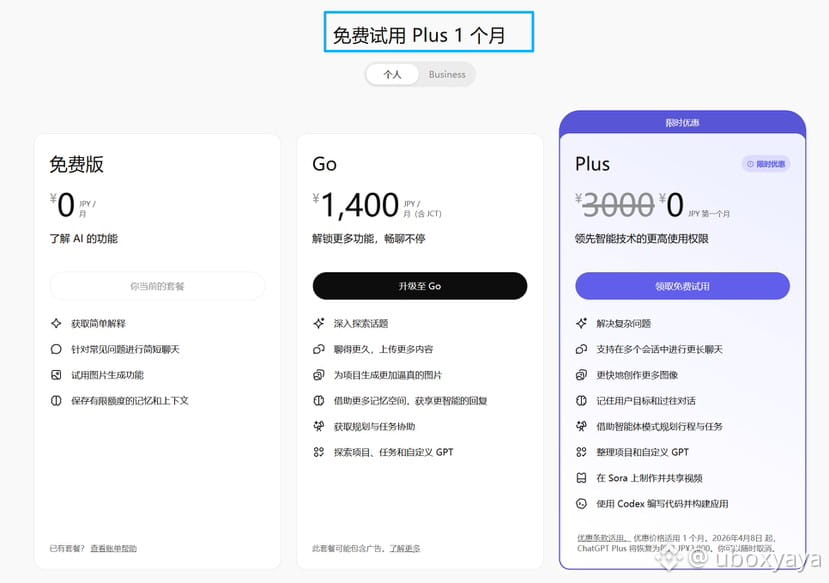Click the sparkle icon beside 深入探索话题
The width and height of the screenshot is (829, 583).
click(x=318, y=323)
